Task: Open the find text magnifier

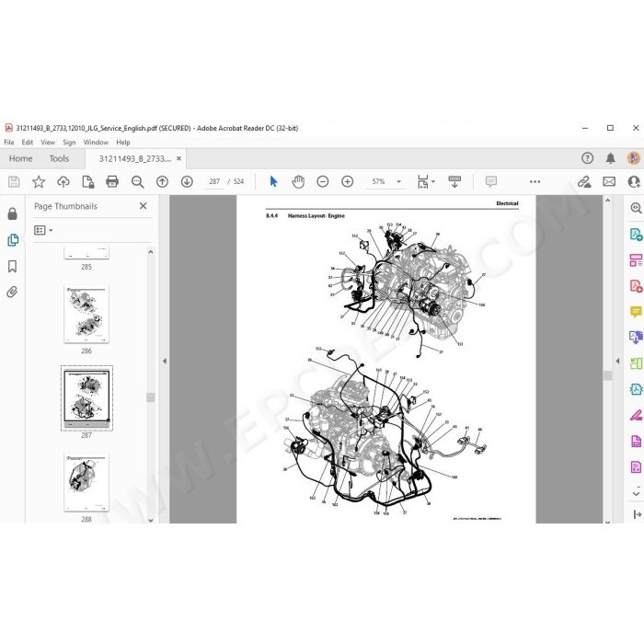Action: pos(138,181)
